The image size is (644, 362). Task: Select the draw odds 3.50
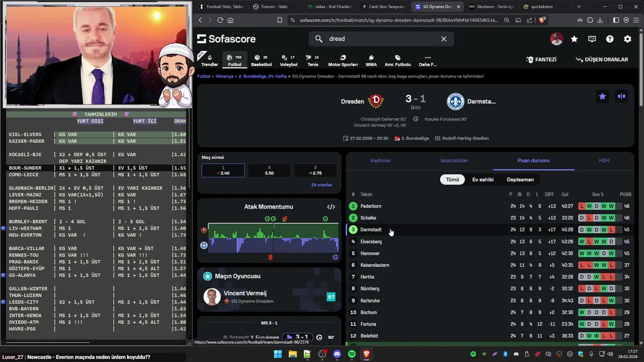click(x=269, y=170)
